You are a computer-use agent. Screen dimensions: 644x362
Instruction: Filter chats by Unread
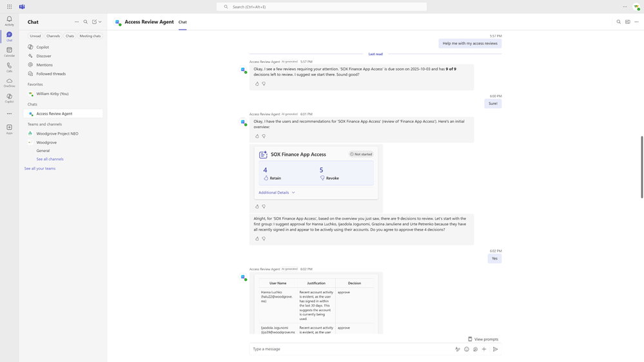click(35, 36)
